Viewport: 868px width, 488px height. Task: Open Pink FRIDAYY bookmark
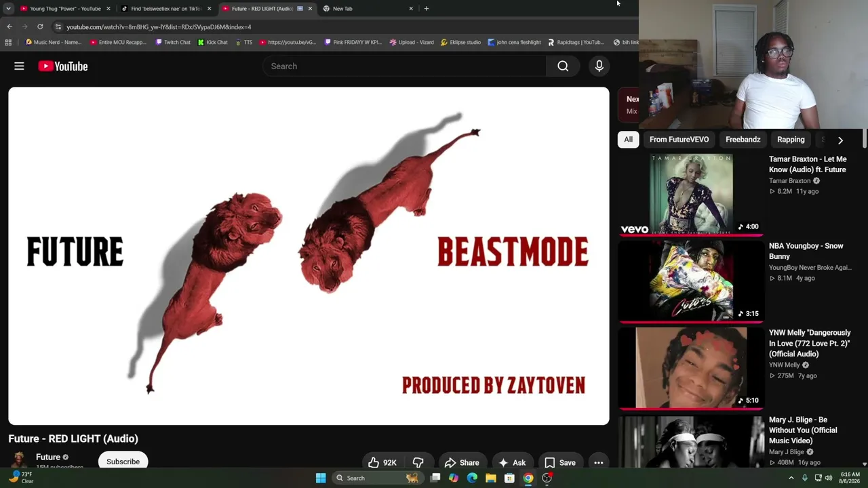click(353, 42)
